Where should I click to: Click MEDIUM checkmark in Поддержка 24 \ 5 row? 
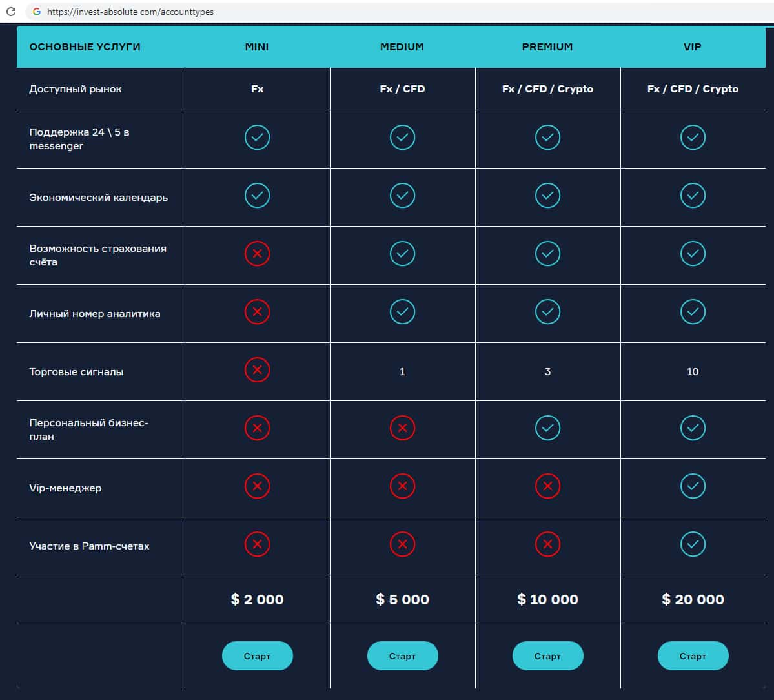tap(402, 138)
